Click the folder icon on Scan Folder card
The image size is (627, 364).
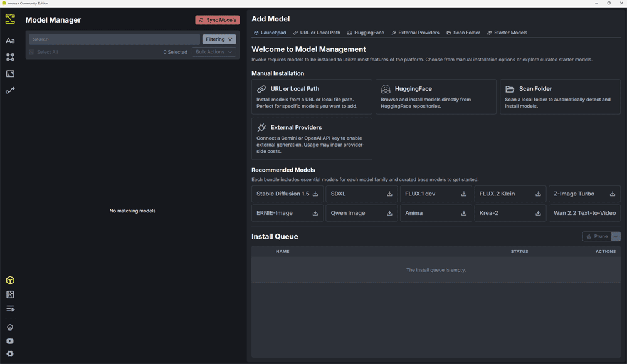tap(509, 89)
